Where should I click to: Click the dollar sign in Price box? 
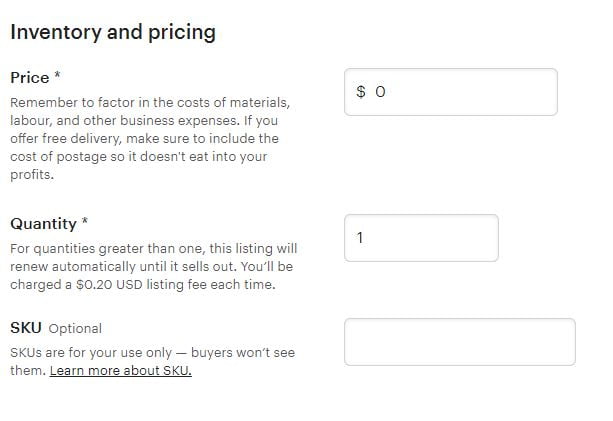coord(362,92)
